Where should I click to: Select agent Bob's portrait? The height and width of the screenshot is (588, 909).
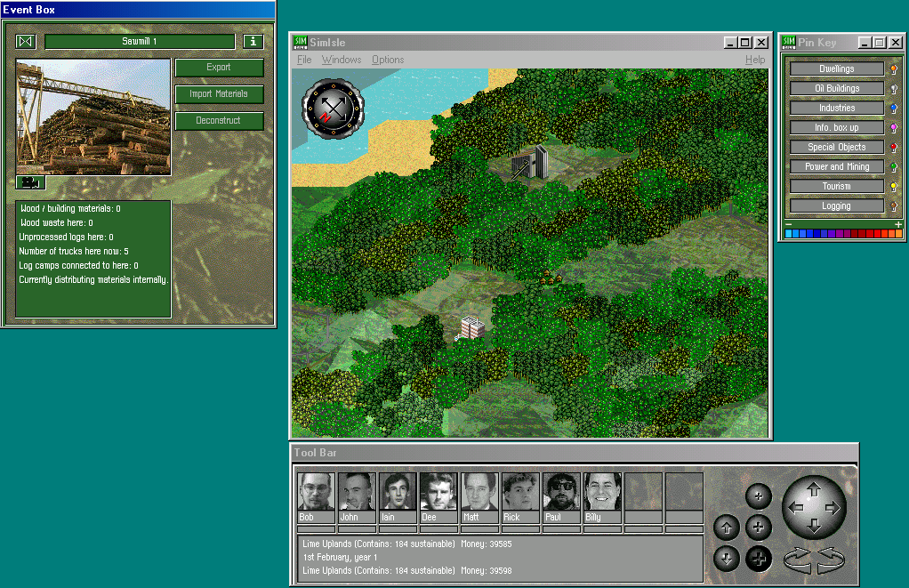pos(316,491)
